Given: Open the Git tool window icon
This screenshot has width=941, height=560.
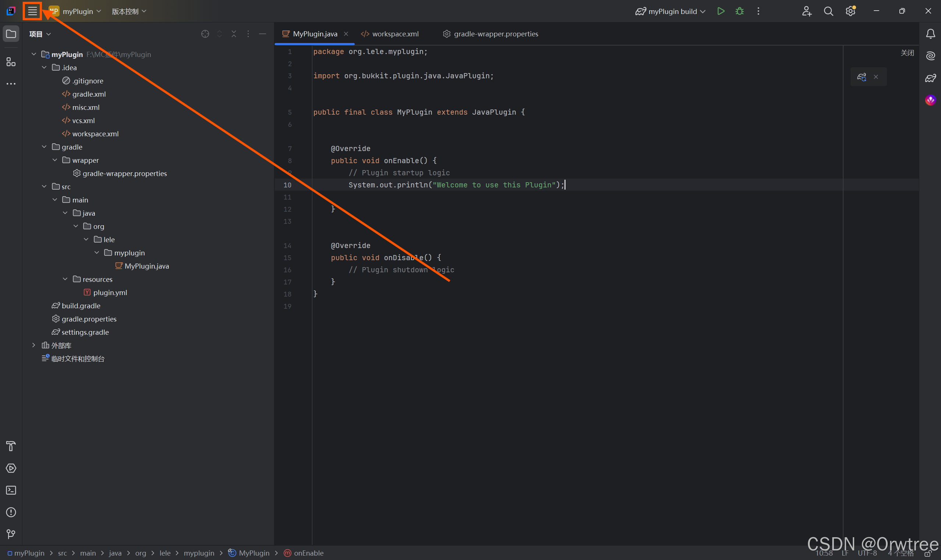Looking at the screenshot, I should click(11, 534).
